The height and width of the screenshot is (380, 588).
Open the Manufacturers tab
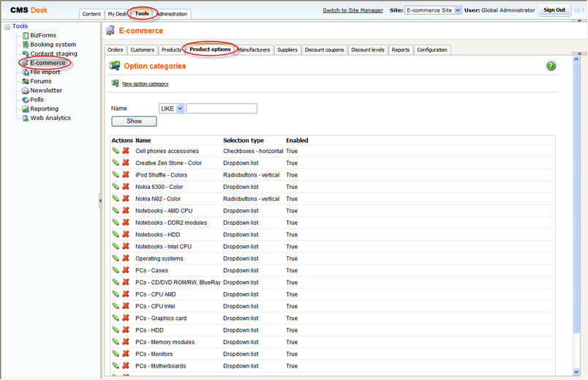click(254, 50)
